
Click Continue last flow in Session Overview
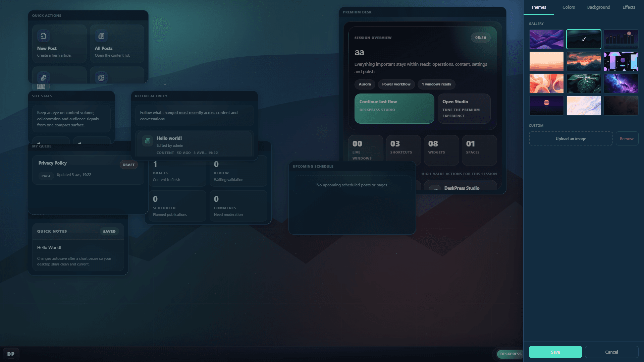point(394,108)
